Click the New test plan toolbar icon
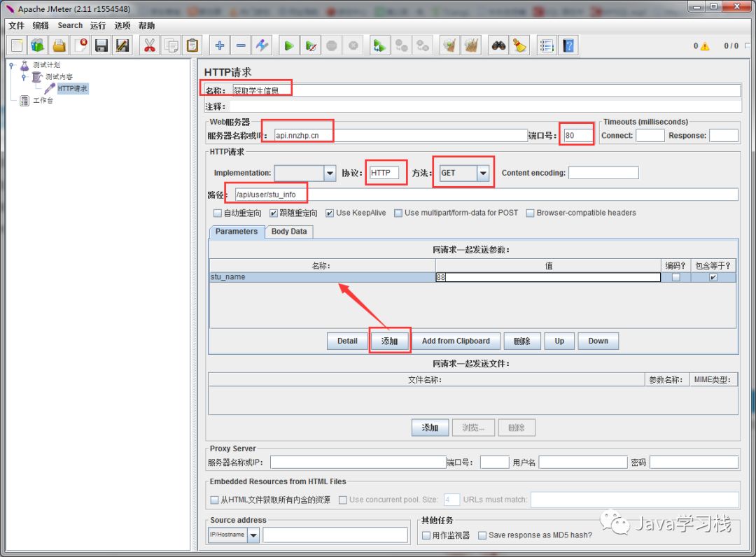The image size is (756, 557). (x=17, y=45)
